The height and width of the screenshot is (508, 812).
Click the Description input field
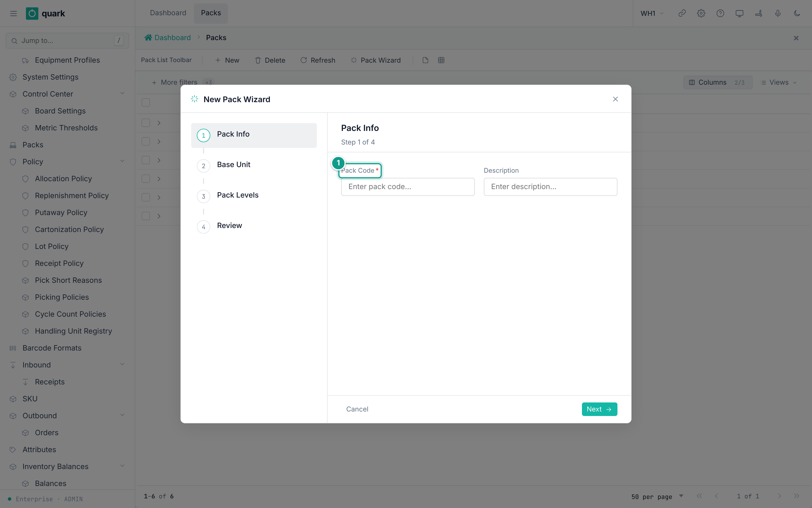pyautogui.click(x=550, y=187)
